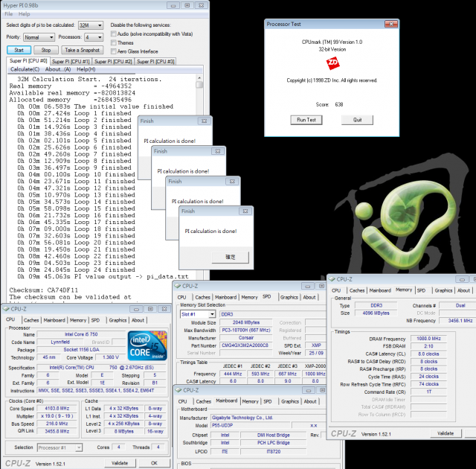Open the About..(A) menu
Screen dimensions: 476x469
58,69
